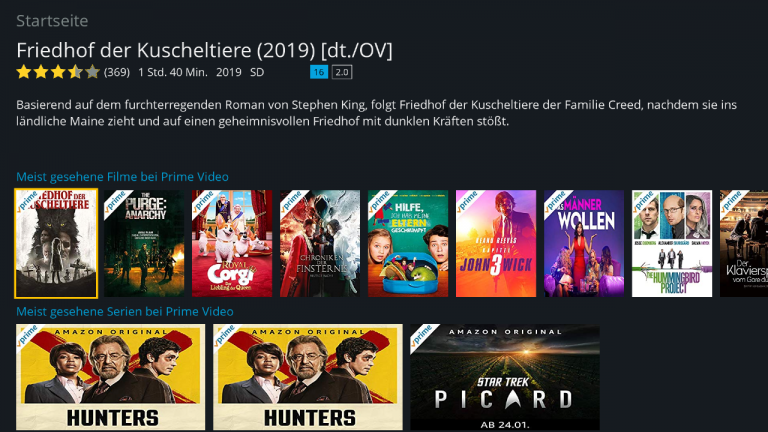Open Hilfe, ich hab meine Eltern geschrumpft
Screen dimensions: 768x432
(x=408, y=243)
